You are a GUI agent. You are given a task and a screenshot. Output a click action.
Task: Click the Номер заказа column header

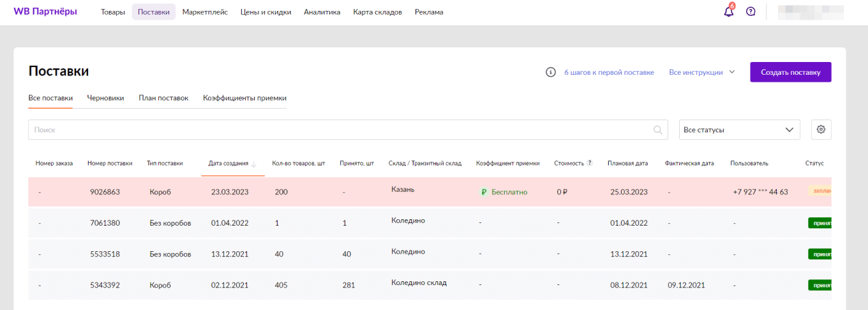pyautogui.click(x=54, y=164)
